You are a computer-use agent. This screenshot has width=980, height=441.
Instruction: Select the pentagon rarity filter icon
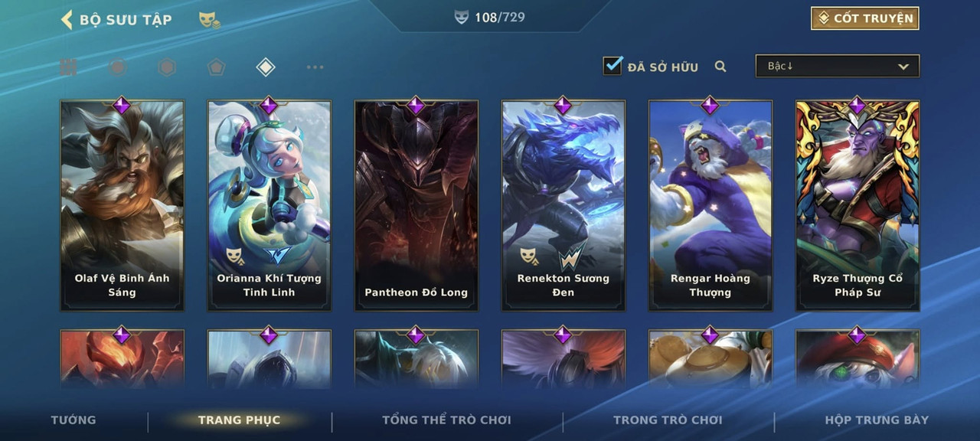(x=216, y=67)
